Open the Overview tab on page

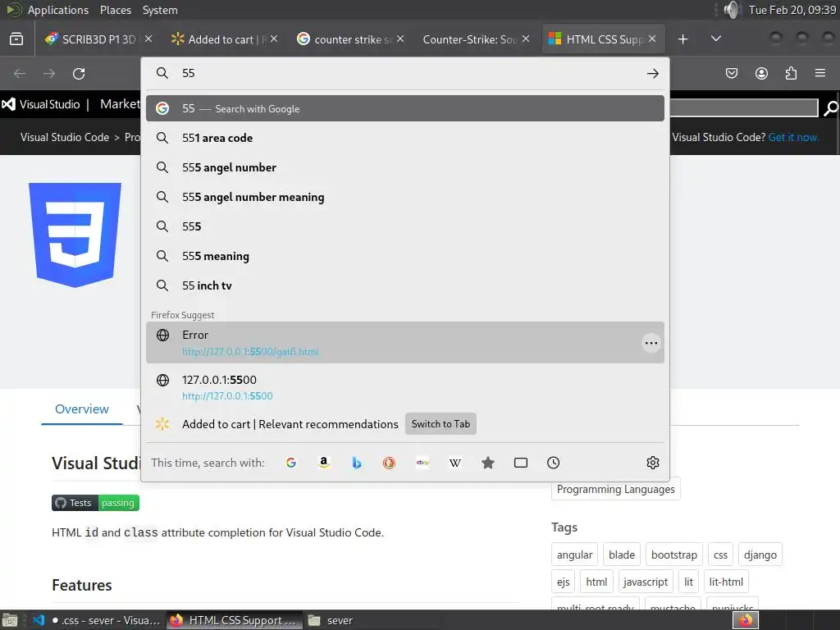[82, 409]
